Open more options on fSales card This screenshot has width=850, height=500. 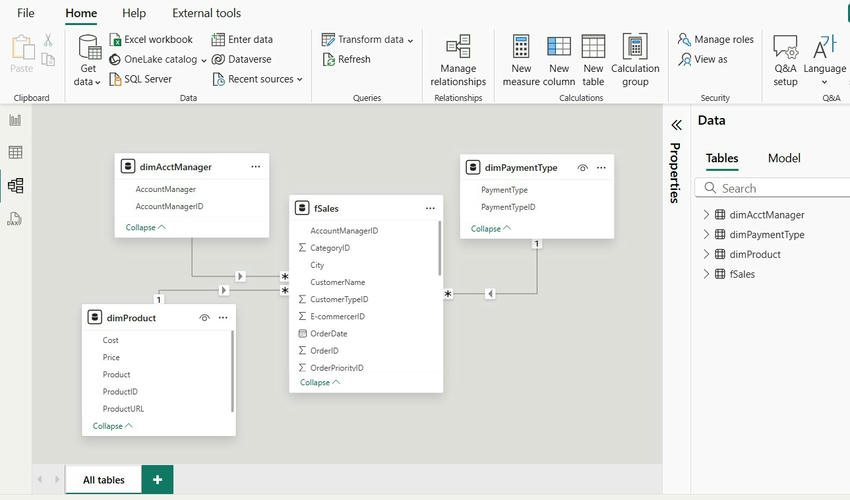(x=430, y=208)
